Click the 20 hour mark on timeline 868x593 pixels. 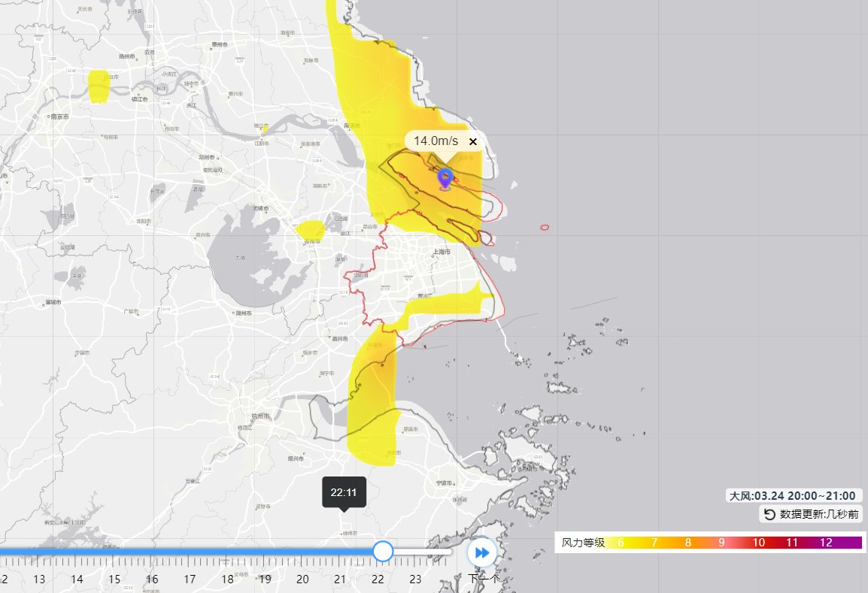point(302,579)
